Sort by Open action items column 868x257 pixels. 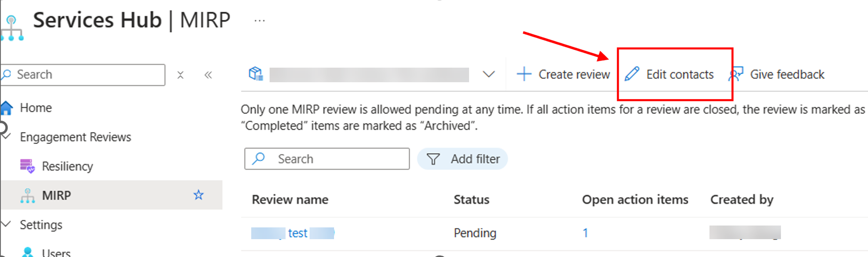[x=635, y=200]
